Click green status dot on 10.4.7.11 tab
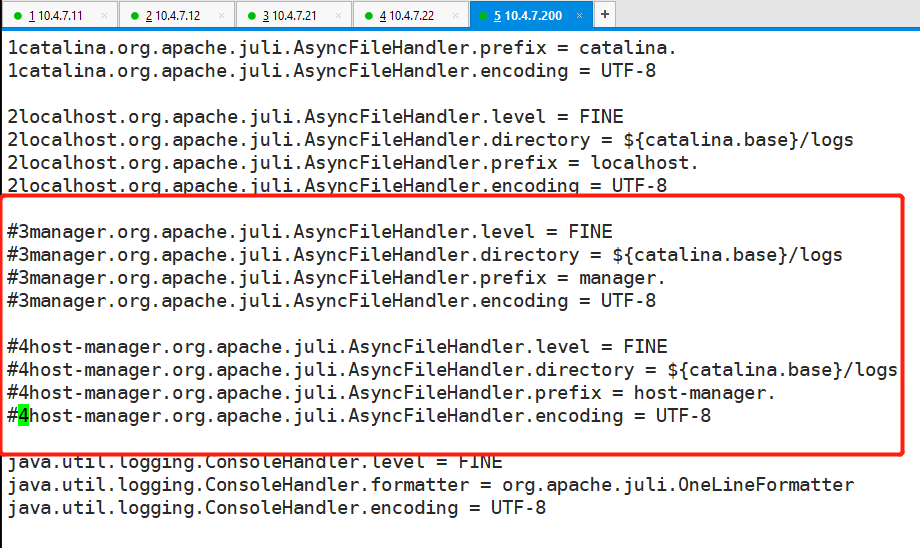Viewport: 920px width, 548px height. 17,16
